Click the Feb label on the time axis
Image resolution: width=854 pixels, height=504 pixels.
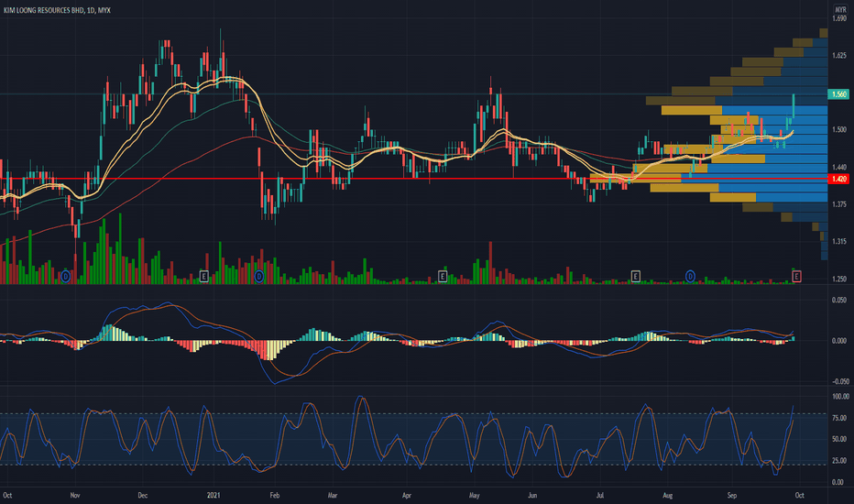coord(275,495)
